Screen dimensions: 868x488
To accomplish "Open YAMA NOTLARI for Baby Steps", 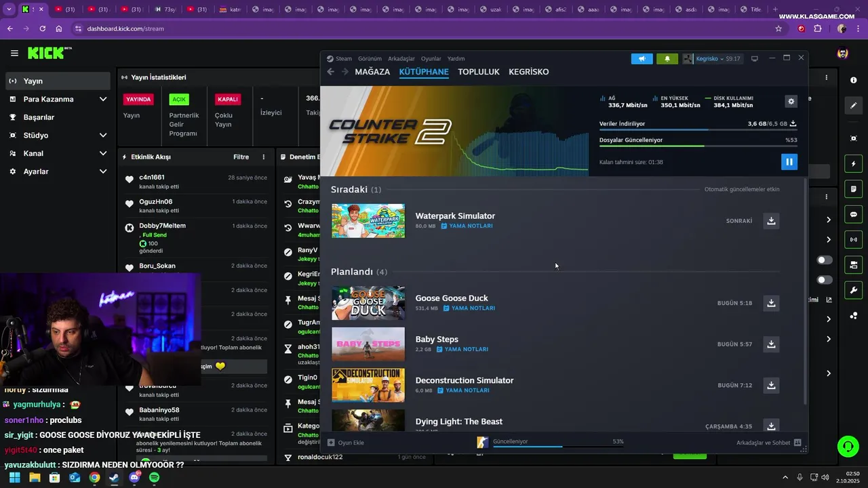I will coord(462,350).
